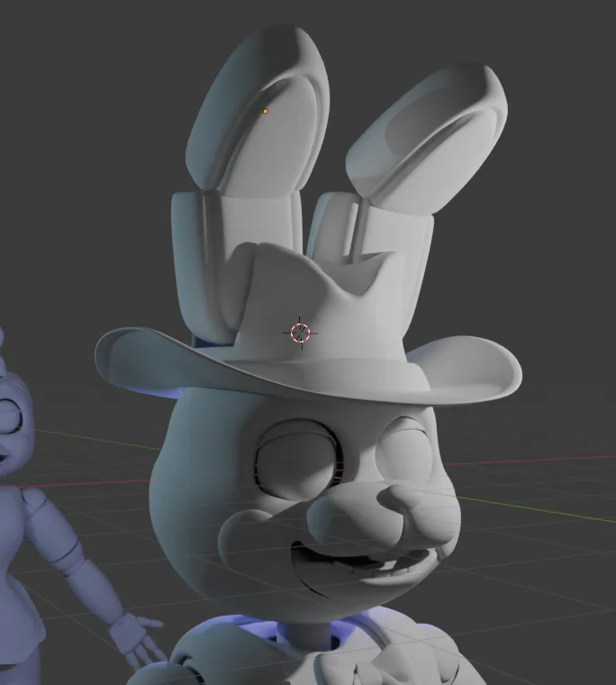616x685 pixels.
Task: Select the orange origin dot on the ear
Action: (x=266, y=112)
